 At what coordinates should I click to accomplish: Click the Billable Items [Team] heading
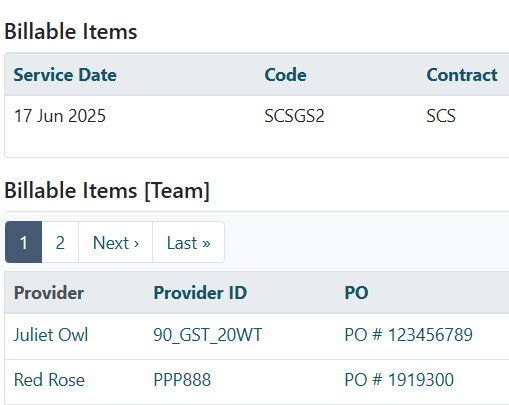[x=107, y=190]
